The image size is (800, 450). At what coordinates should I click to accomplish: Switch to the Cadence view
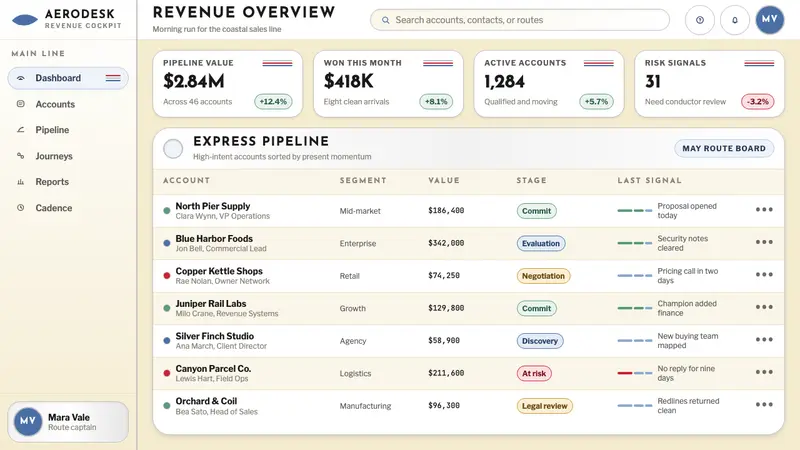pyautogui.click(x=68, y=208)
